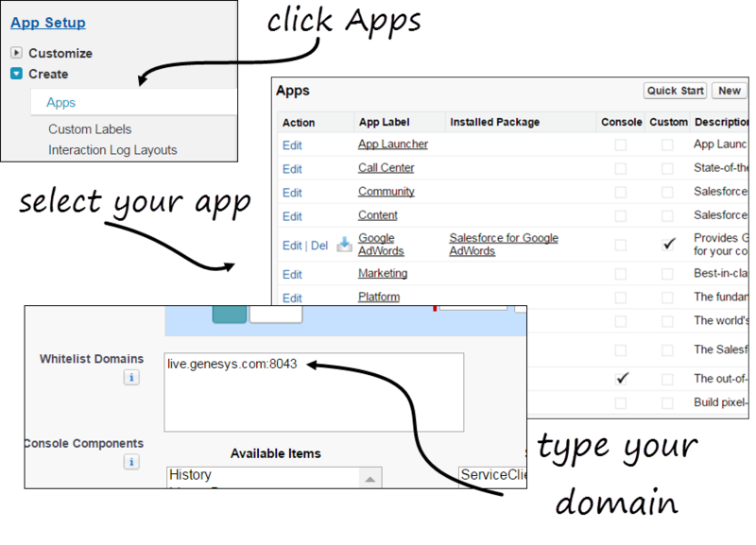The width and height of the screenshot is (756, 545).
Task: Select Apps in the Create menu
Action: point(61,102)
